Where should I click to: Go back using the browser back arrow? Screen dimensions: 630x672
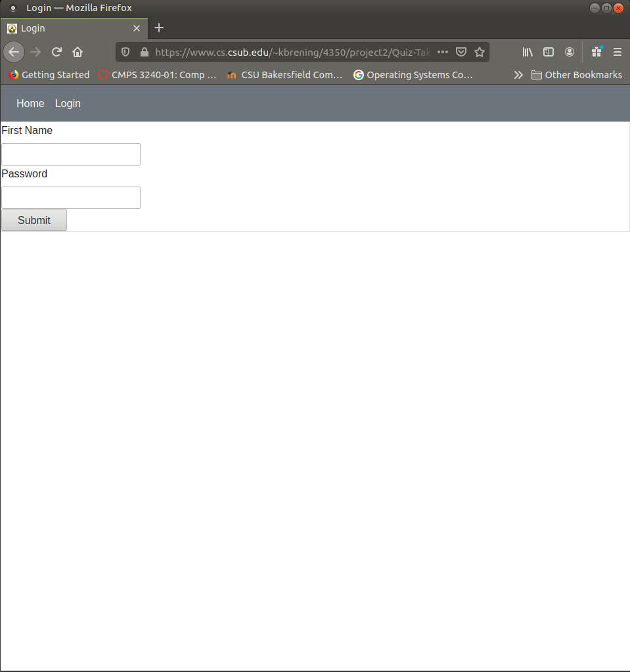[x=14, y=53]
